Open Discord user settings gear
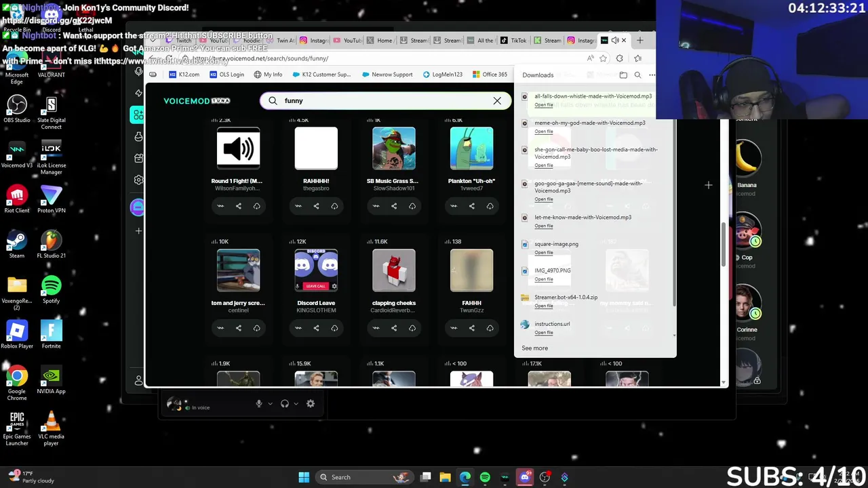The width and height of the screenshot is (868, 488). [x=311, y=404]
